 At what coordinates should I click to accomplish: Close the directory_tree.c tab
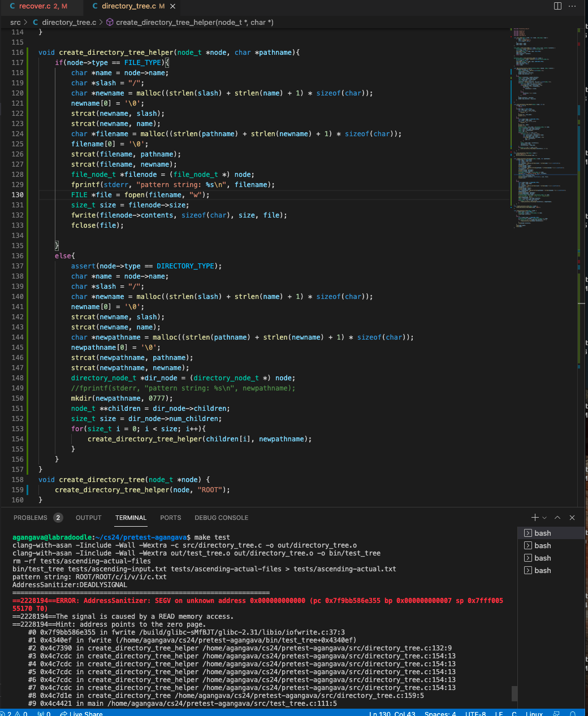173,6
